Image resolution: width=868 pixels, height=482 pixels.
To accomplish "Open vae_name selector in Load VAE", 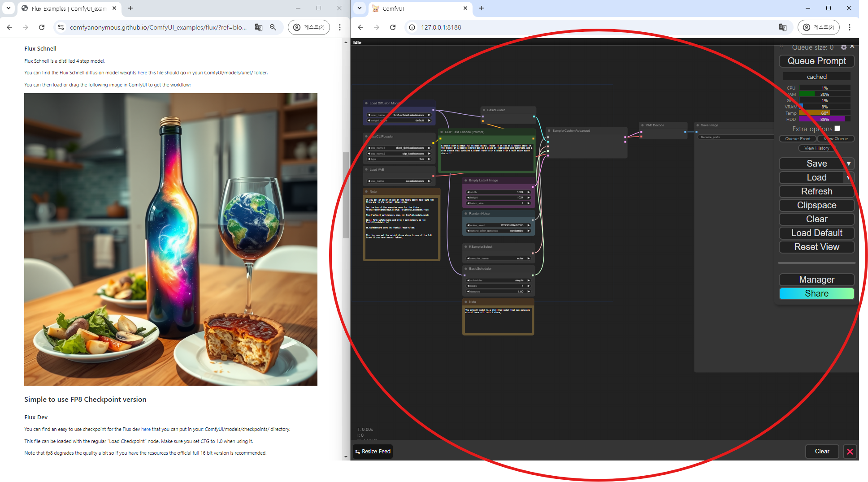I will [x=399, y=181].
